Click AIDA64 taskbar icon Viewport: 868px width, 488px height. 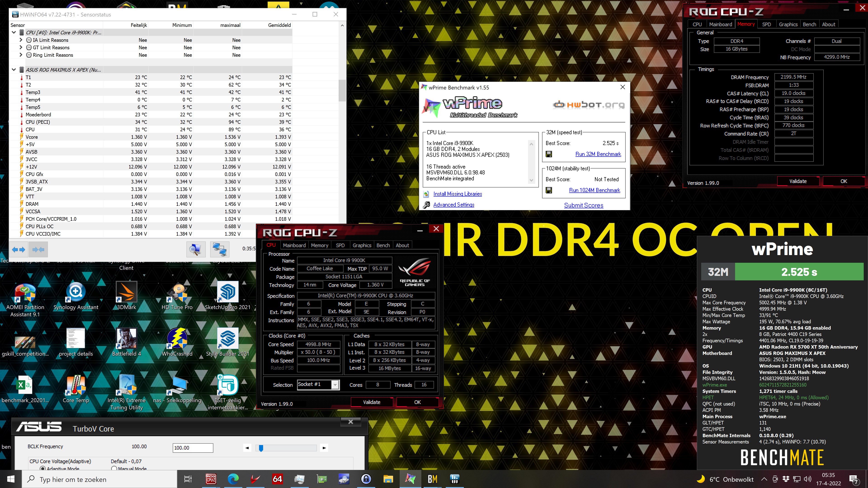click(277, 479)
